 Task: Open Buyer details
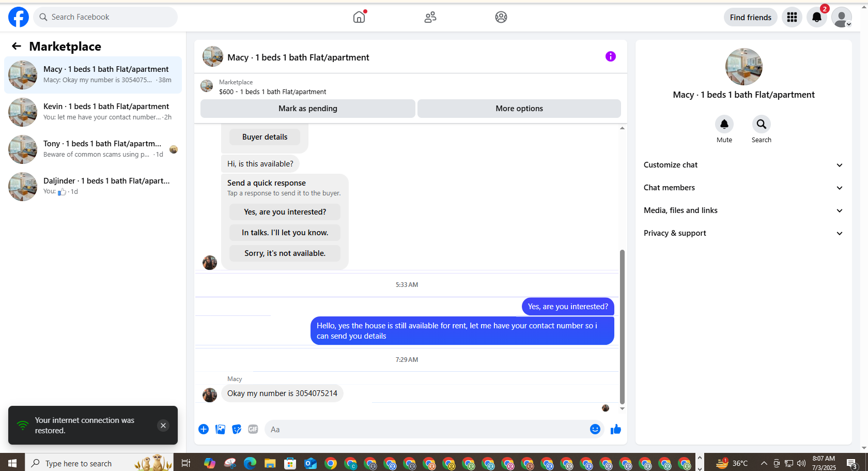[x=265, y=137]
